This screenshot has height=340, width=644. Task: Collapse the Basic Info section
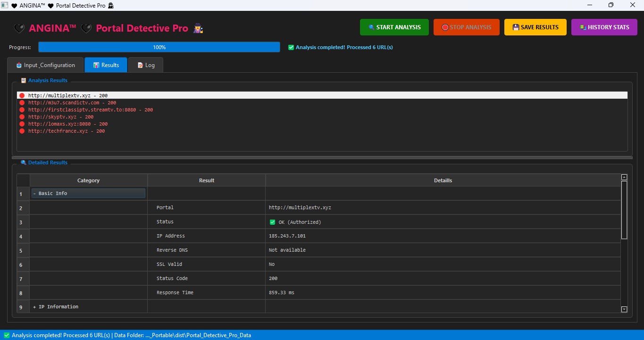34,194
